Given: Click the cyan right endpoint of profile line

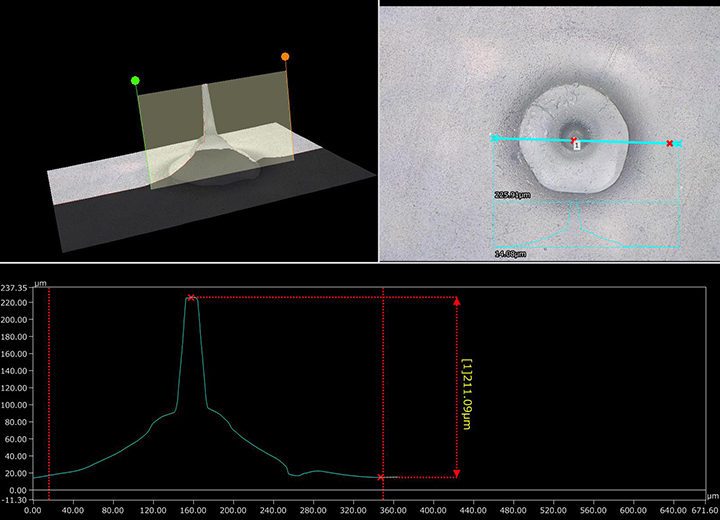Looking at the screenshot, I should (678, 144).
